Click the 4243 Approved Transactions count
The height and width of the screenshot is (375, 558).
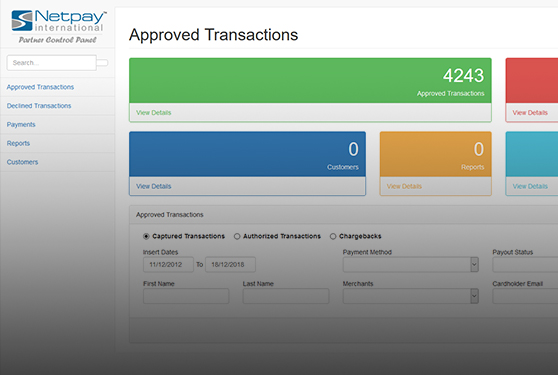point(463,76)
